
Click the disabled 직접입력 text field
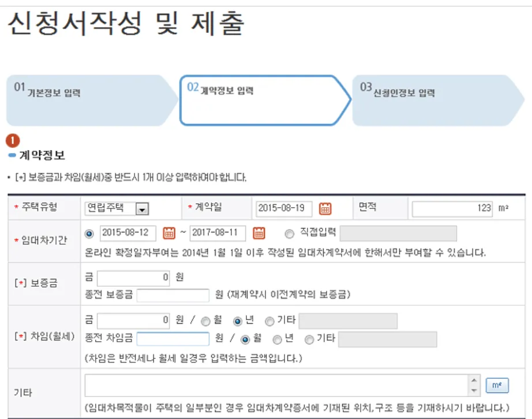pyautogui.click(x=398, y=233)
